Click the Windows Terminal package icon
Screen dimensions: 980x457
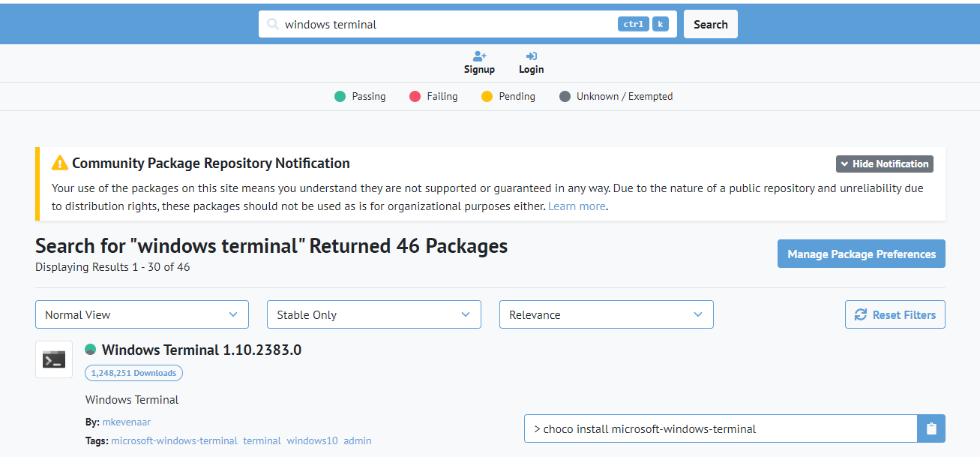(x=54, y=359)
